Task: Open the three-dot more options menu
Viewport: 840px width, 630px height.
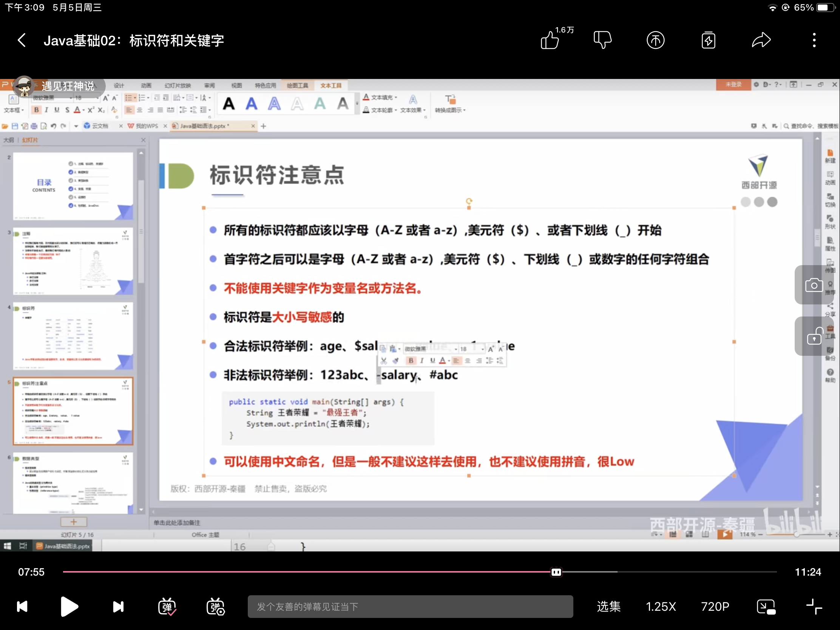Action: tap(814, 40)
